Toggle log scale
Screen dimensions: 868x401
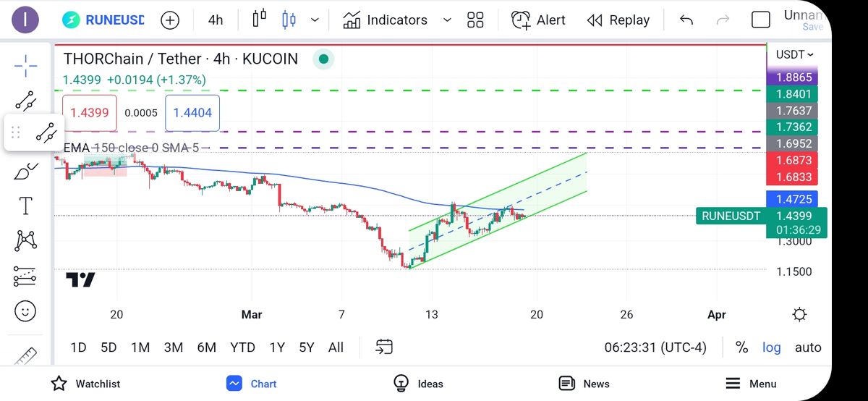[x=771, y=347]
